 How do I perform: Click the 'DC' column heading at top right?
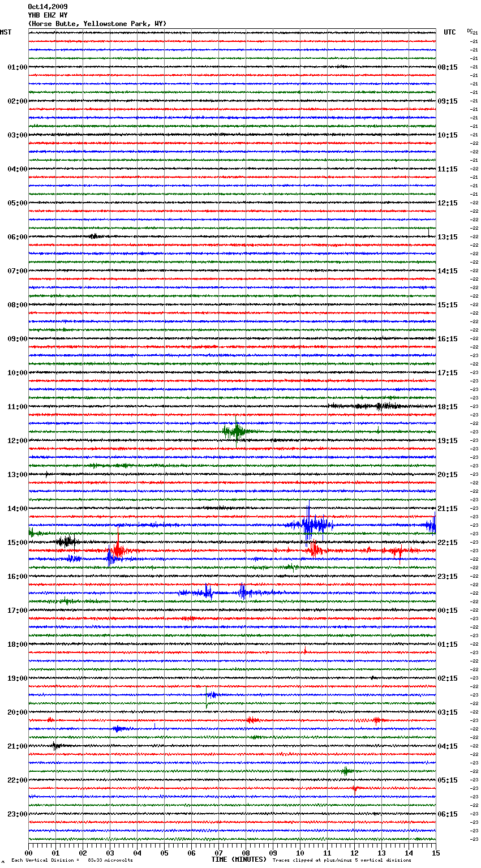[x=470, y=31]
